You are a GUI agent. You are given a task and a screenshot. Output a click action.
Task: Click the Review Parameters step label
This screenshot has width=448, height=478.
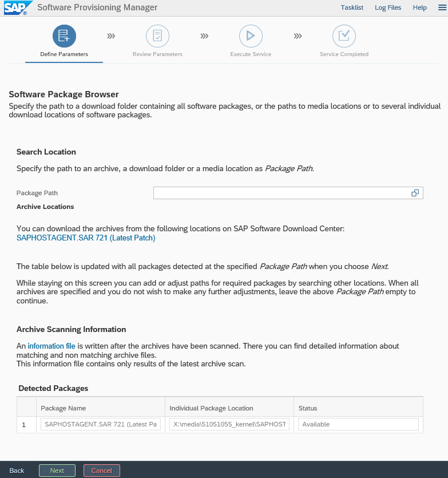157,54
